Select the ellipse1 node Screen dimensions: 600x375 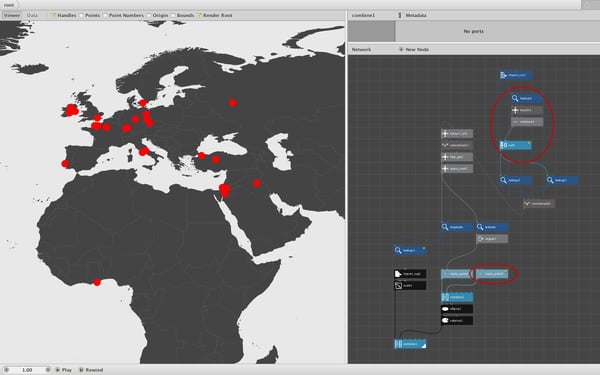457,309
